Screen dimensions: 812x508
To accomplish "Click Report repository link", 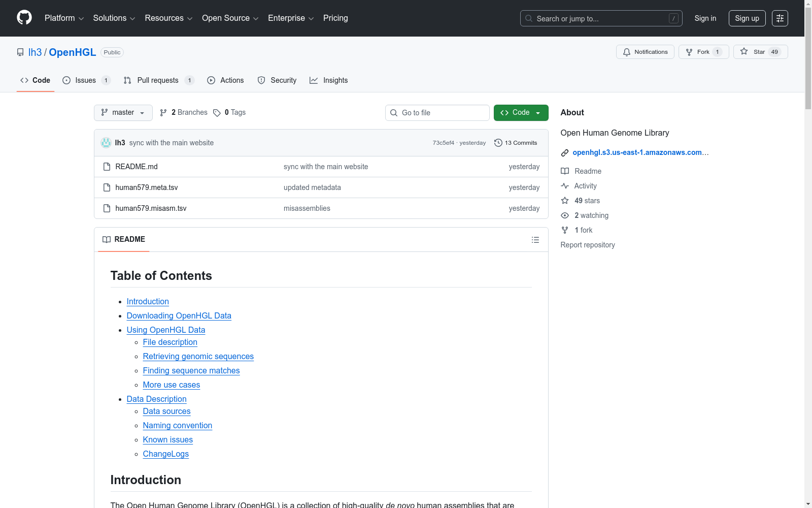I will point(588,245).
